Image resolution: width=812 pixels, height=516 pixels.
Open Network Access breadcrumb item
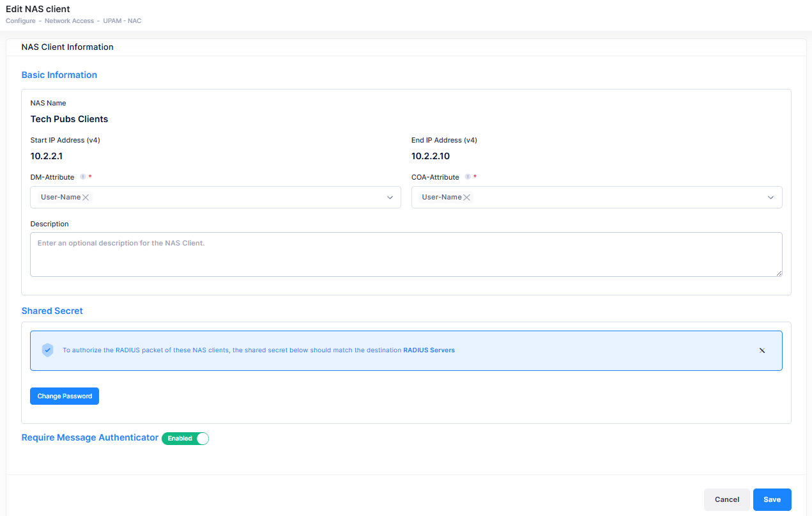click(69, 21)
